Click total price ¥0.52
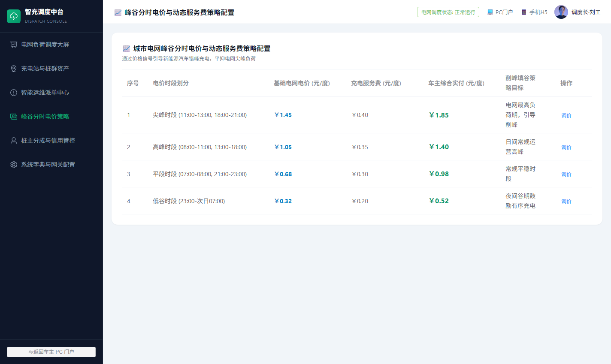Viewport: 611px width, 364px height. 439,201
